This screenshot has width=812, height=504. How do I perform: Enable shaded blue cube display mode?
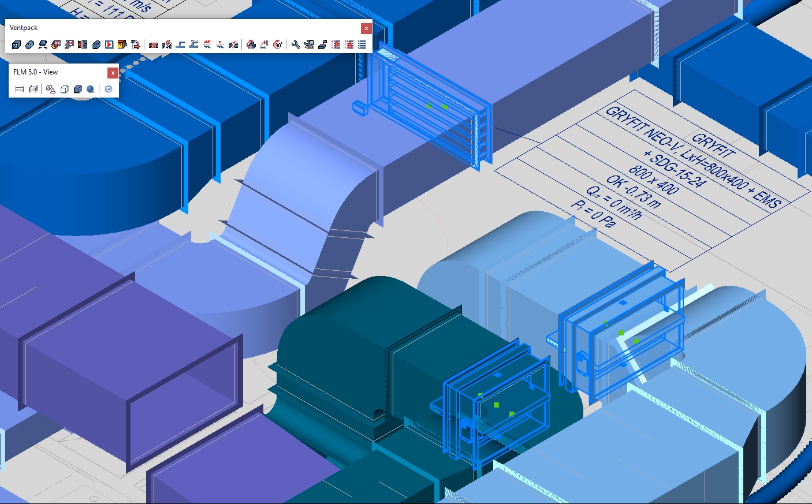point(77,89)
